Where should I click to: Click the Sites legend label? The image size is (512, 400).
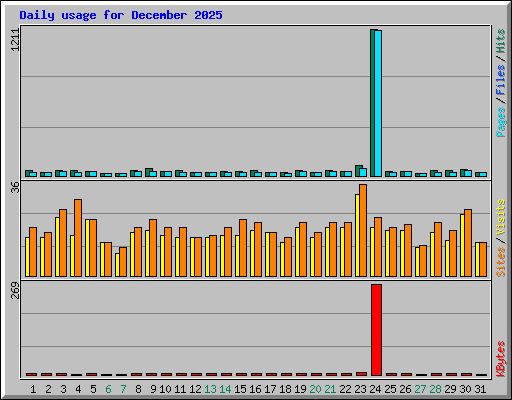point(501,262)
